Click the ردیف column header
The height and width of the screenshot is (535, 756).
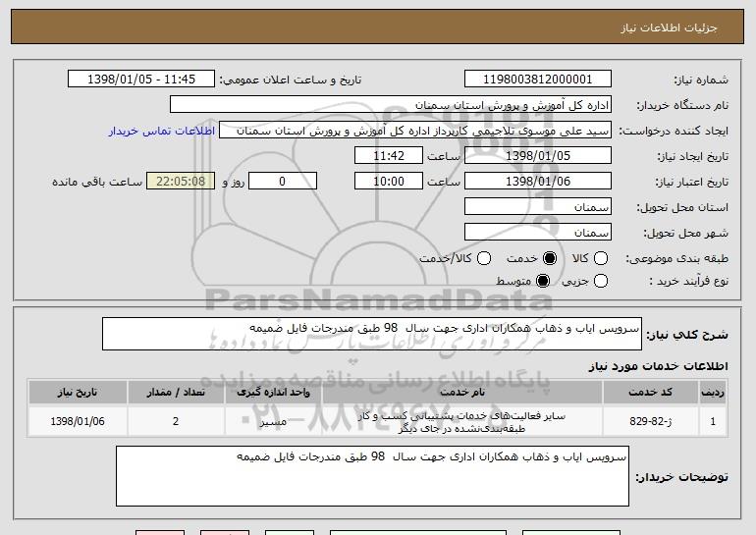tap(713, 393)
